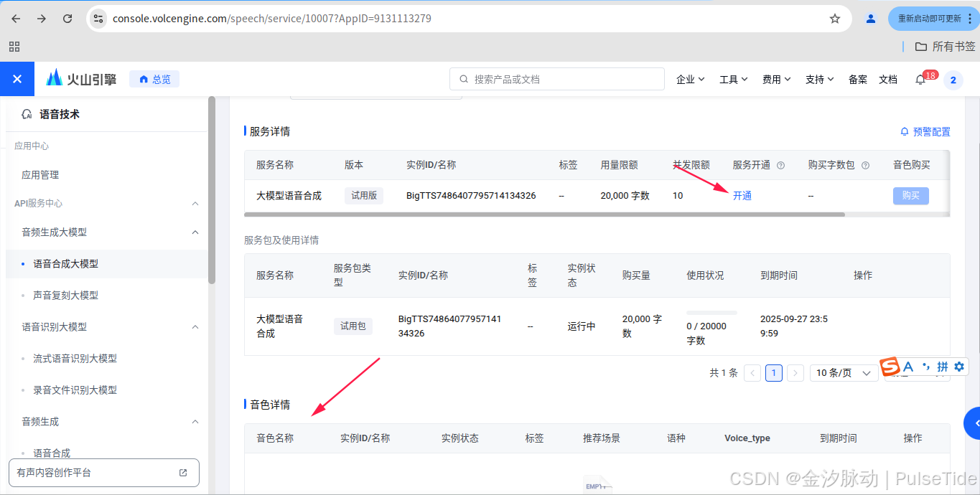Click the 语音技术 sidebar title
The width and height of the screenshot is (980, 495).
click(x=60, y=114)
